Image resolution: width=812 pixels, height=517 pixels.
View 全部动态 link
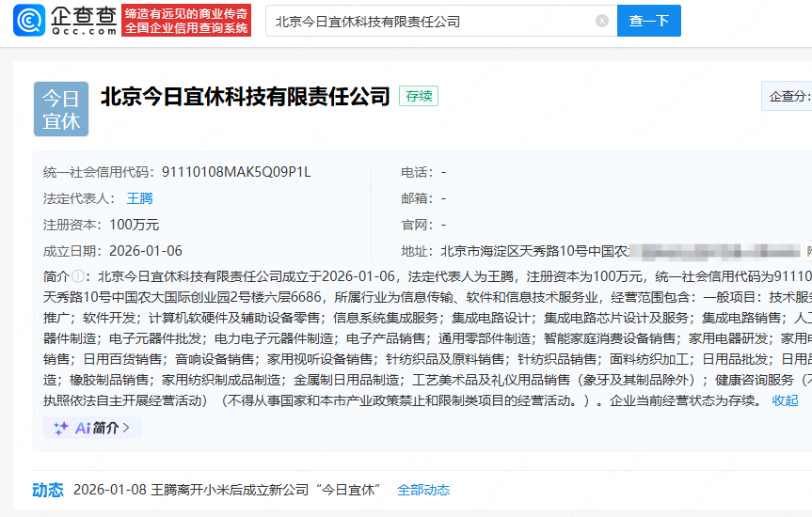[x=423, y=490]
